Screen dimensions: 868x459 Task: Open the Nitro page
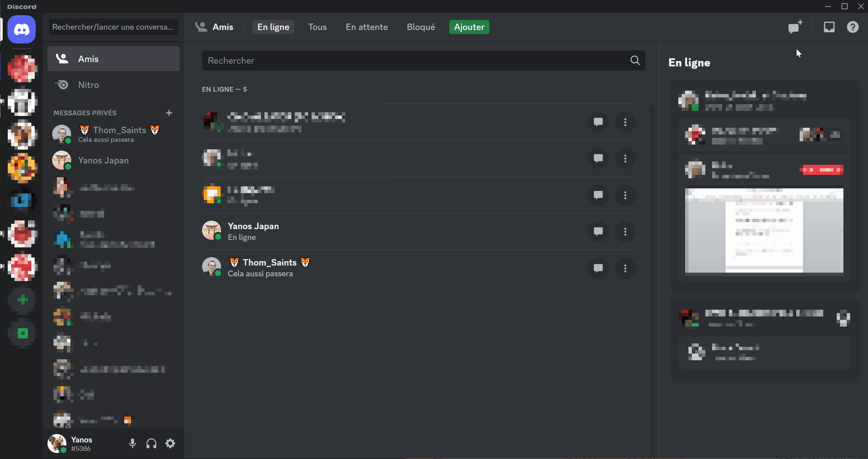(x=113, y=85)
